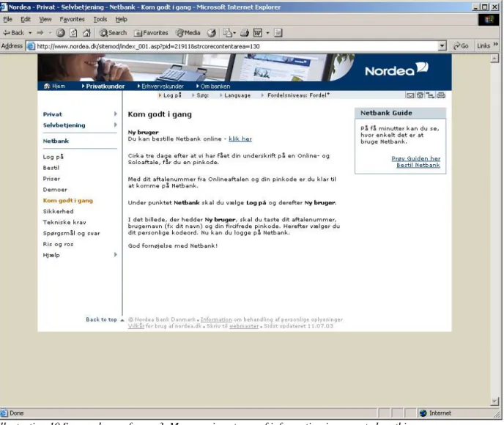Viewport: 504px width, 425px height.
Task: Click the webmaster footer link
Action: click(x=244, y=326)
